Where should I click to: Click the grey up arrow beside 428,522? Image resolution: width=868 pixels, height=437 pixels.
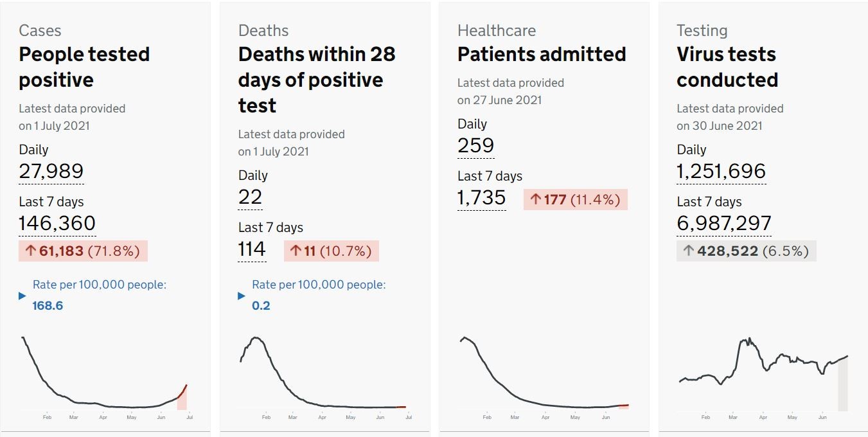pos(688,251)
